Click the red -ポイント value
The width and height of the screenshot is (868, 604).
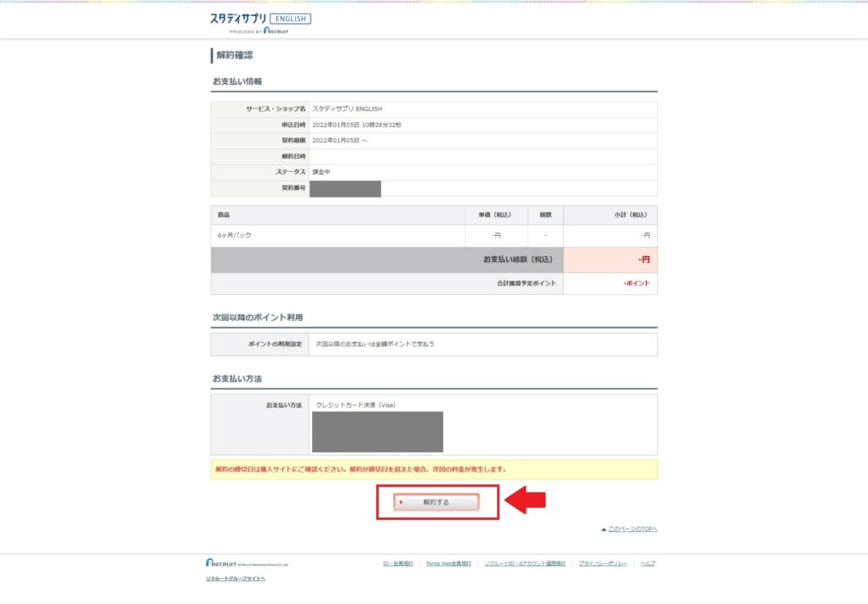(x=637, y=283)
